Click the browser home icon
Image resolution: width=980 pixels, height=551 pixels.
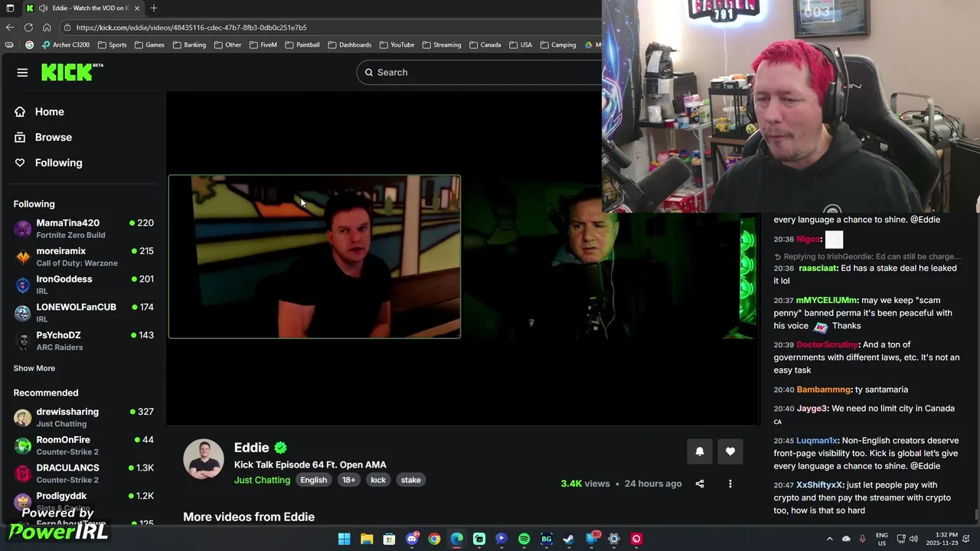pyautogui.click(x=47, y=28)
